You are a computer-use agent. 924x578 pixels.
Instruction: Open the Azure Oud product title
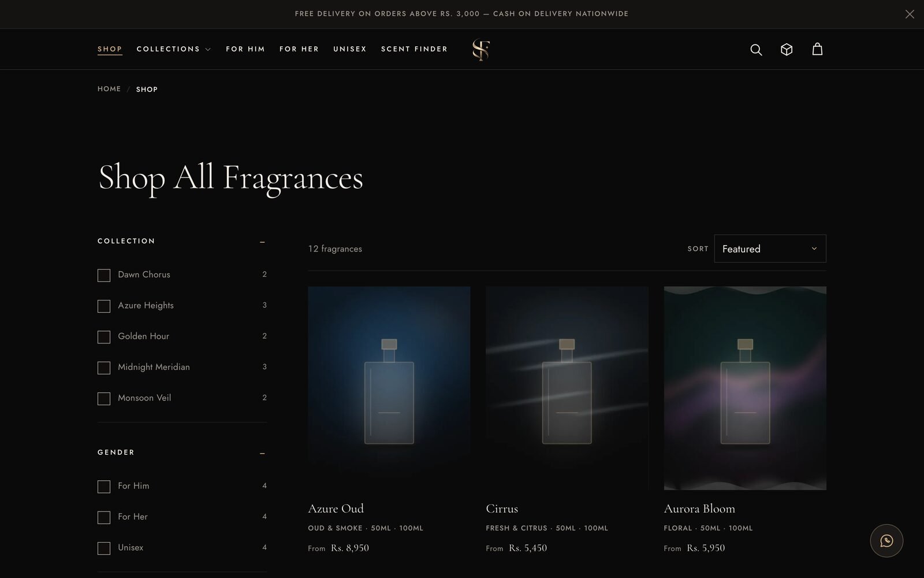tap(336, 509)
